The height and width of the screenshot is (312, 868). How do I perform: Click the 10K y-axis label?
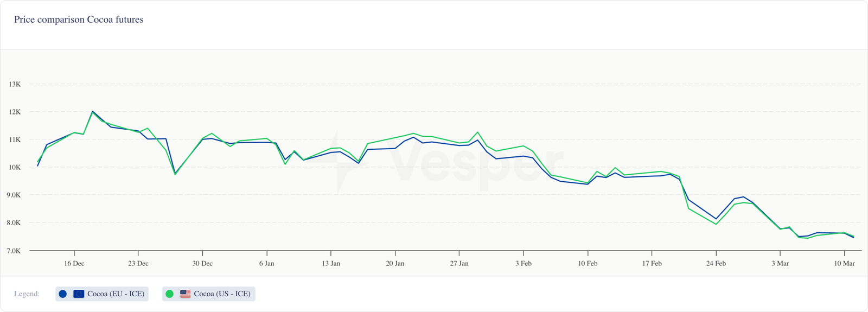tap(15, 167)
